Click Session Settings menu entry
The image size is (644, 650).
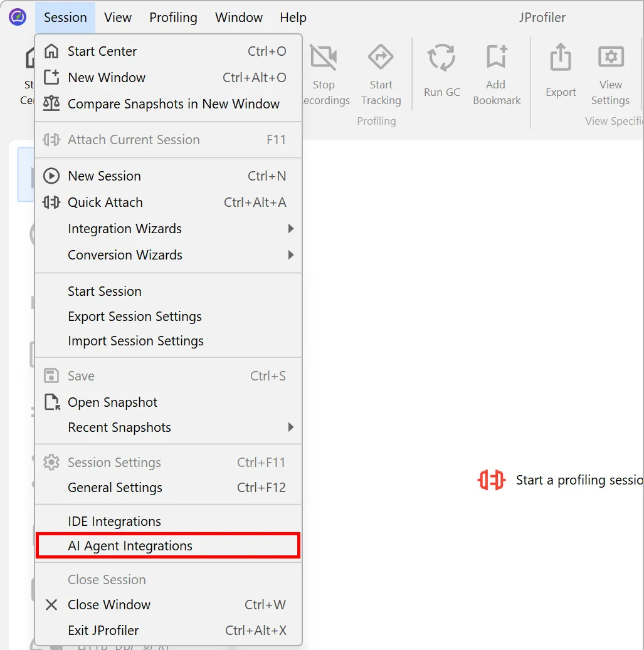click(x=168, y=462)
